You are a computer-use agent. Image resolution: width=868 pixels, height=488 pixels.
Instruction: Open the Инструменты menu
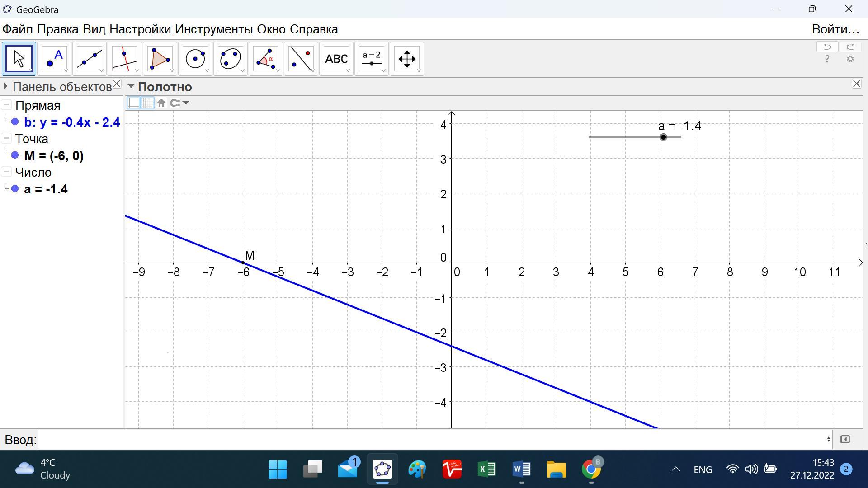tap(213, 29)
